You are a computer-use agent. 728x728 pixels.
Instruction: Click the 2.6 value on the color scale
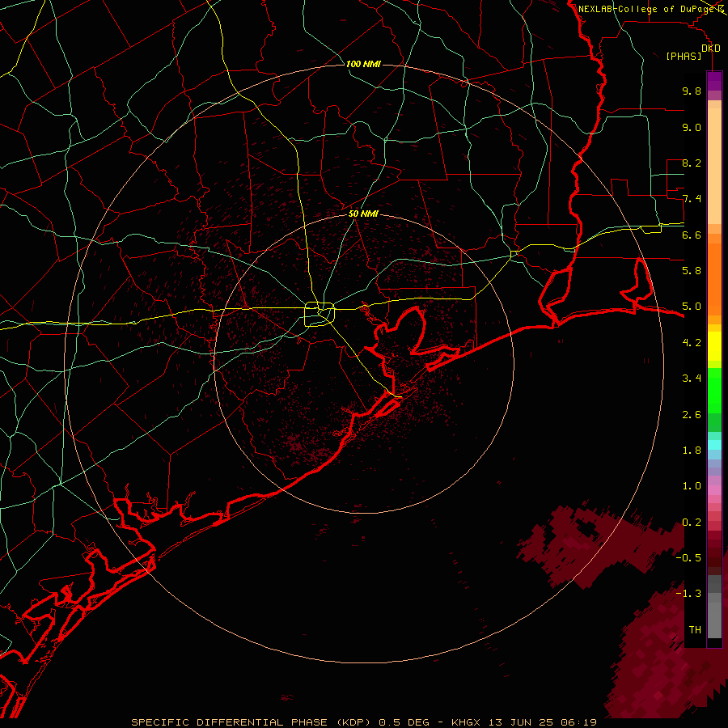[x=692, y=415]
